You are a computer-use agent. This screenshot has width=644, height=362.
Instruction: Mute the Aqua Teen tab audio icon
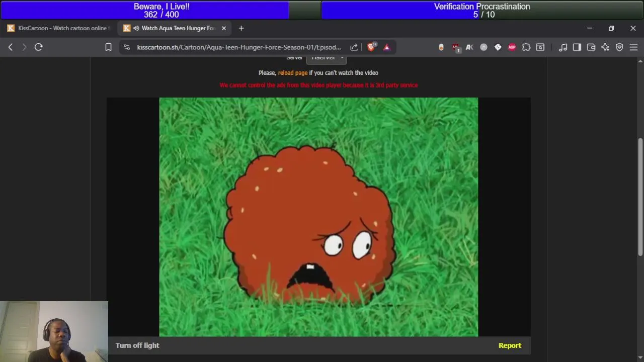136,28
